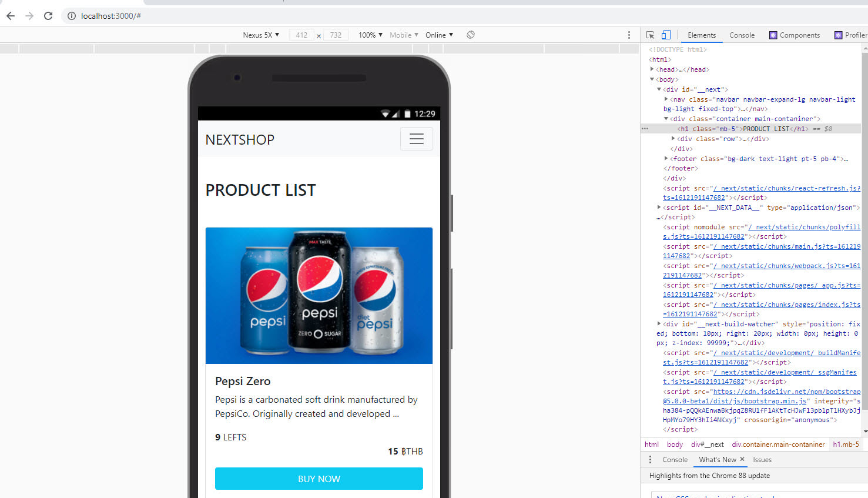Select div.container.main-contaniner breadcrumb
The width and height of the screenshot is (868, 498).
[778, 444]
